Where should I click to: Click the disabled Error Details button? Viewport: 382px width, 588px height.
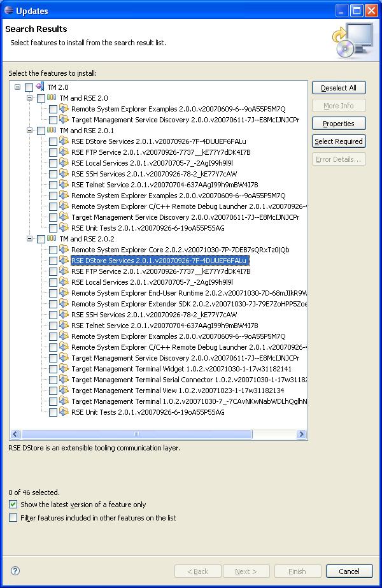click(339, 159)
